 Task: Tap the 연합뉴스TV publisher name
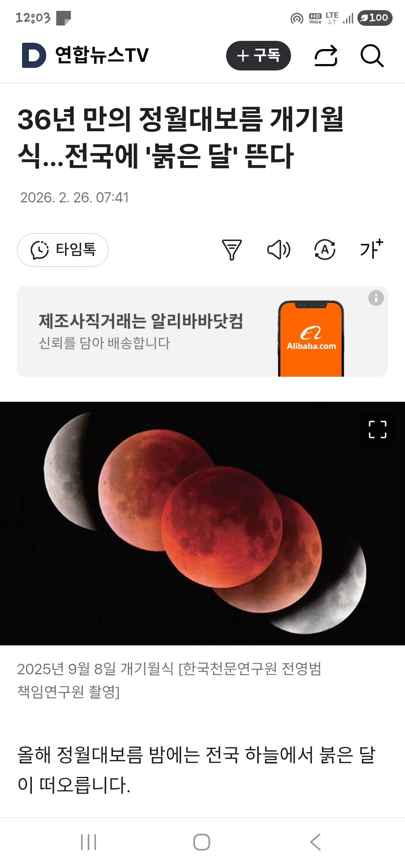102,55
